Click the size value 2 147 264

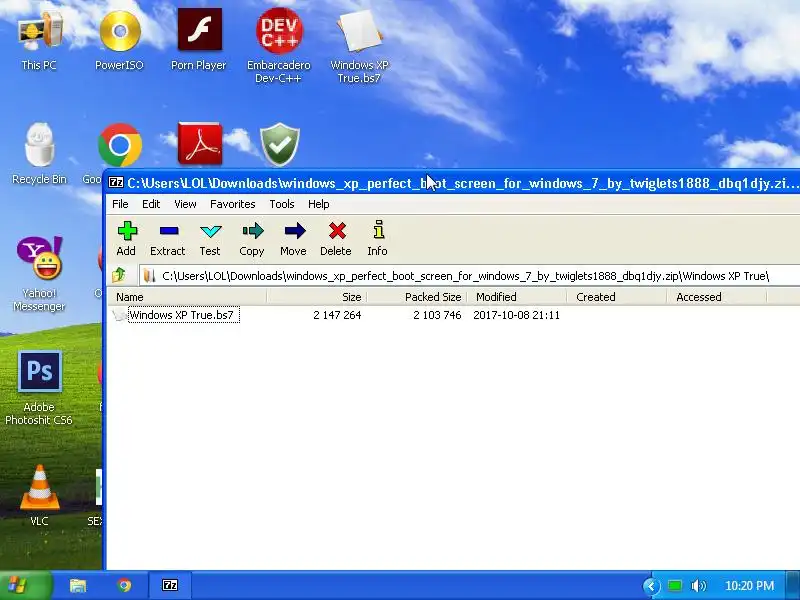coord(337,315)
